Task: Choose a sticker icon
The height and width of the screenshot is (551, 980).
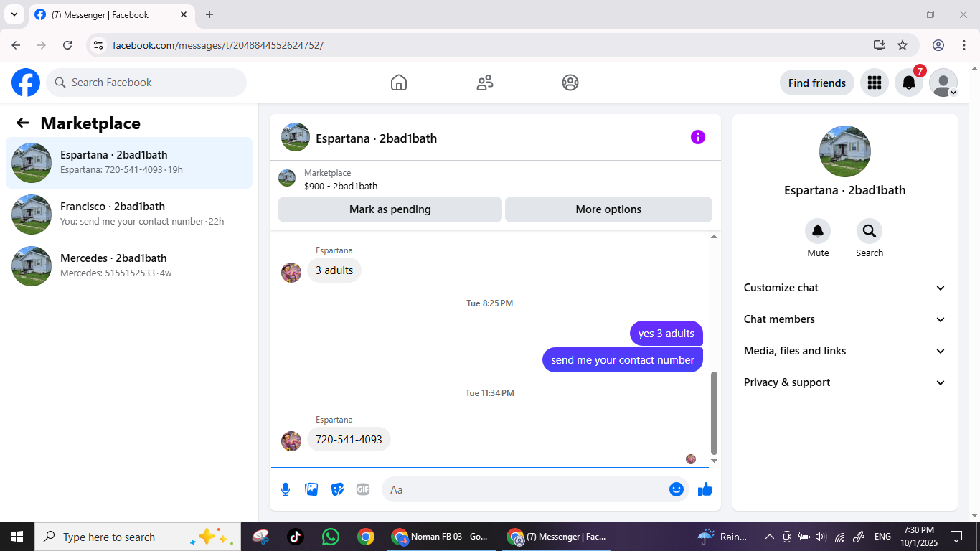Action: (337, 489)
